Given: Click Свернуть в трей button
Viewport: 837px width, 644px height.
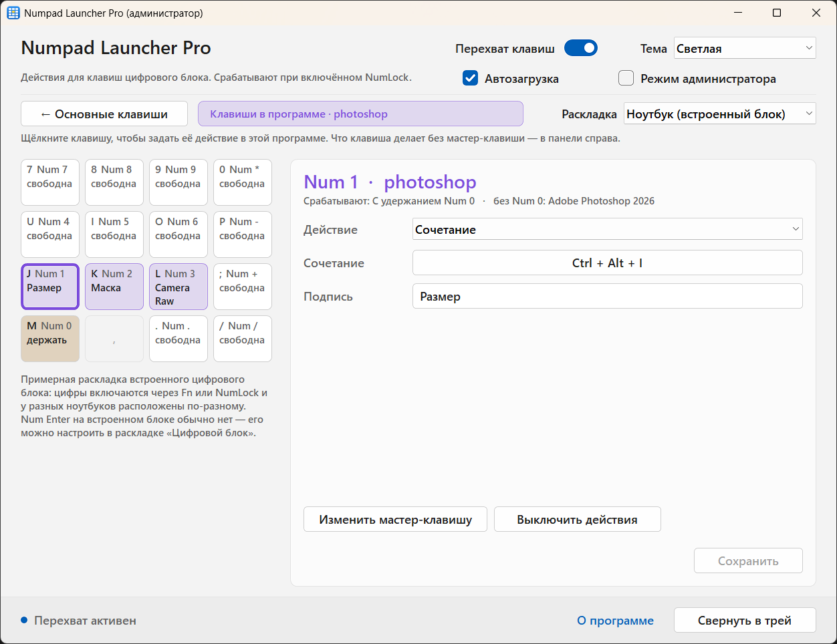Looking at the screenshot, I should tap(745, 620).
